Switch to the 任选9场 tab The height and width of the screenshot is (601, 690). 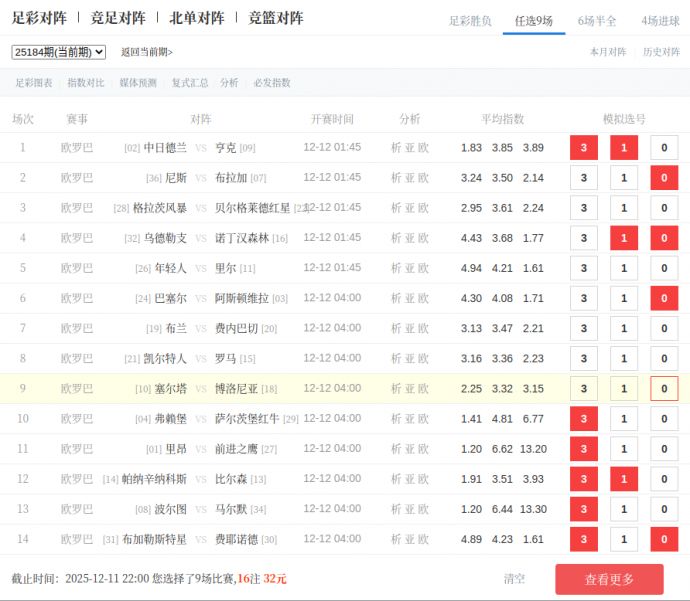pyautogui.click(x=533, y=21)
